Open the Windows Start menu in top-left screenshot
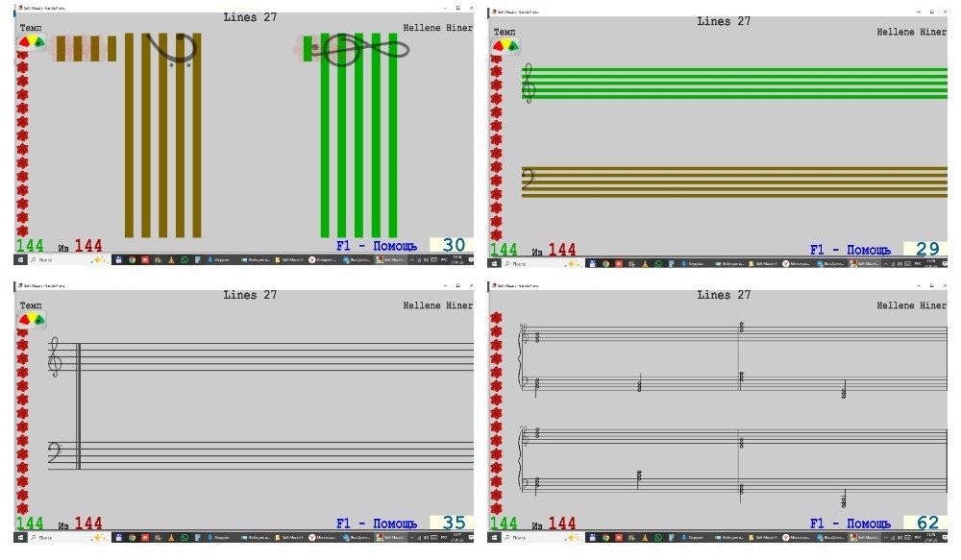 click(x=19, y=260)
